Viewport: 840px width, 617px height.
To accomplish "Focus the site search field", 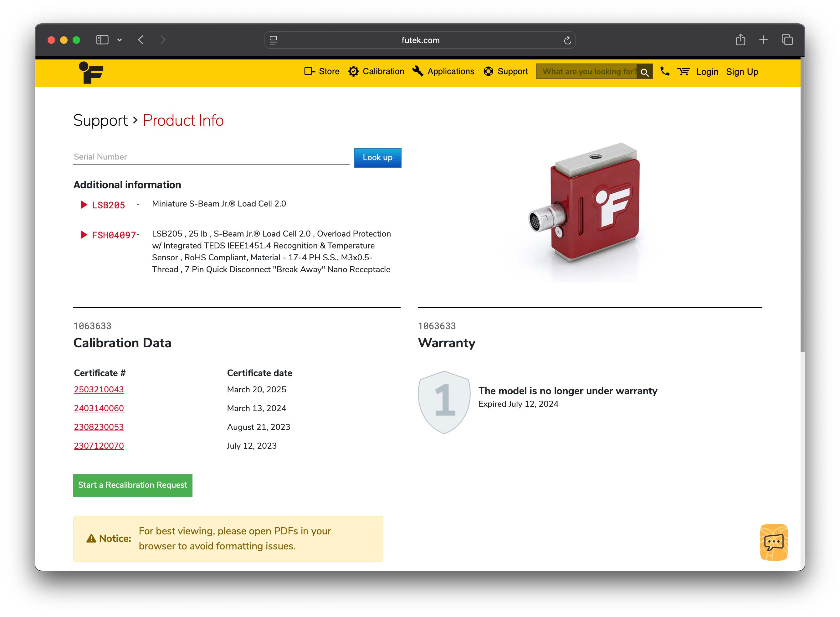I will point(587,72).
